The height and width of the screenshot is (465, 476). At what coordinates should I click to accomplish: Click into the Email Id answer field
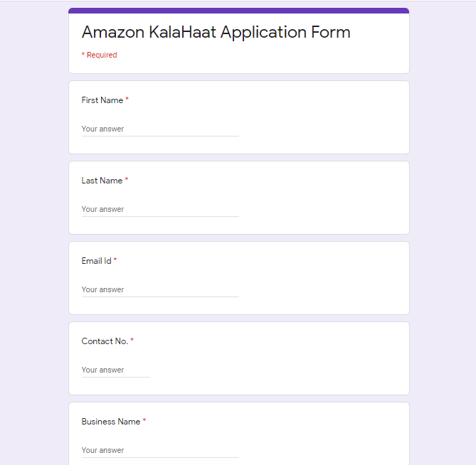(160, 289)
